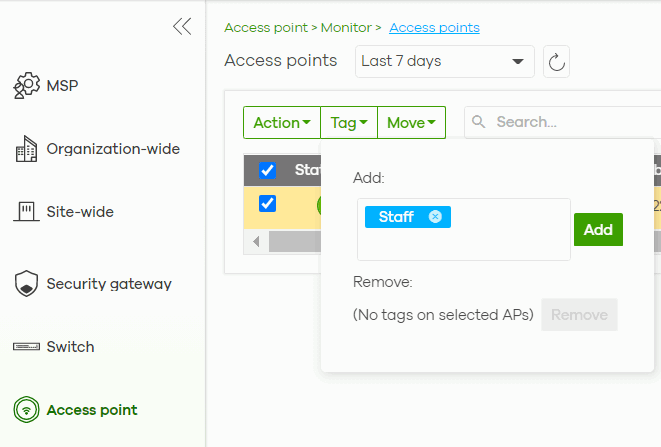Click the Security gateway shield icon
Image resolution: width=661 pixels, height=447 pixels.
[26, 284]
